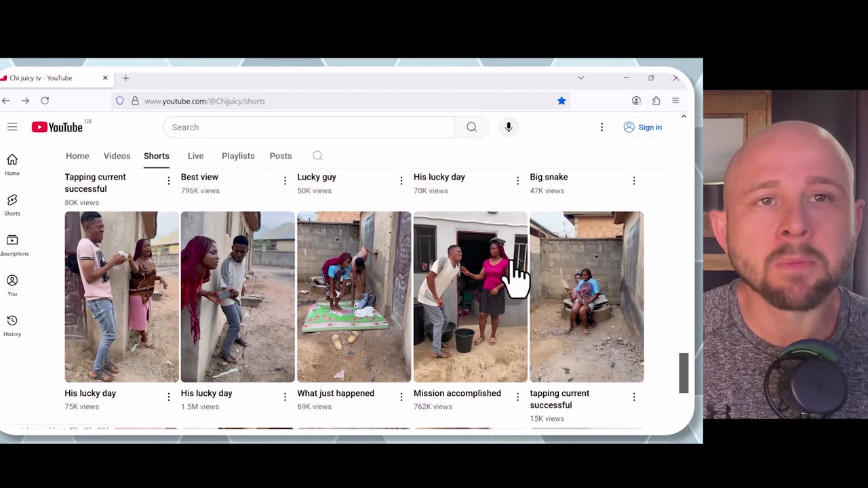Select the Chi juicy tv browser tab
The height and width of the screenshot is (488, 868).
coord(56,78)
